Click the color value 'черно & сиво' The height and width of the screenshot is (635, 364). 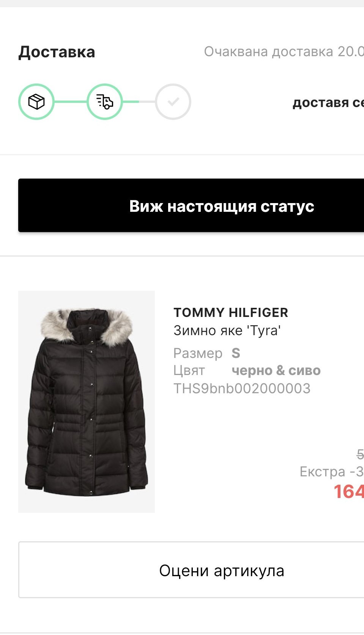276,371
